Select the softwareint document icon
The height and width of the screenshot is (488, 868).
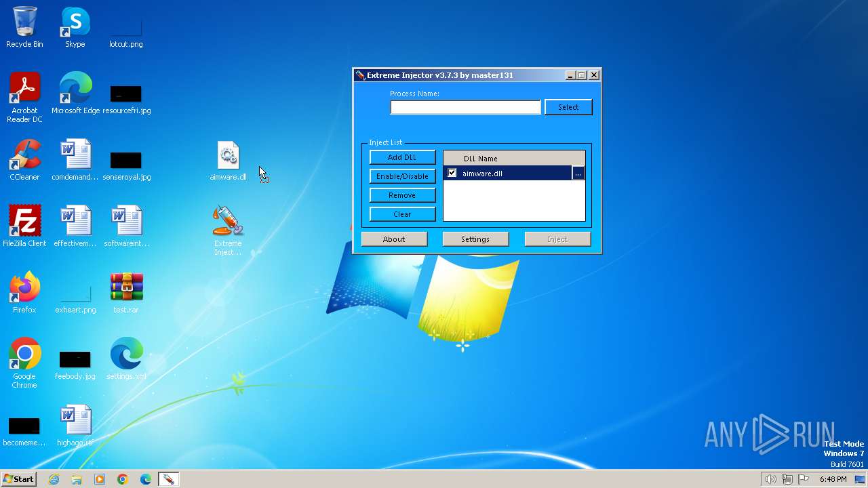tap(126, 226)
